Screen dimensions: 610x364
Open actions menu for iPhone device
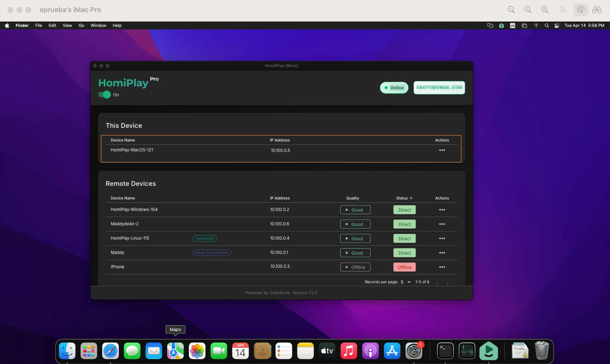[x=442, y=267]
